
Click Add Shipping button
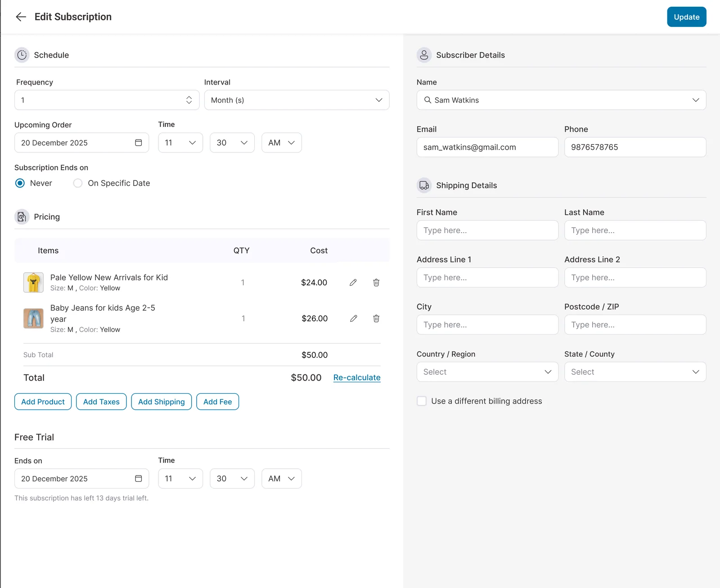click(162, 402)
